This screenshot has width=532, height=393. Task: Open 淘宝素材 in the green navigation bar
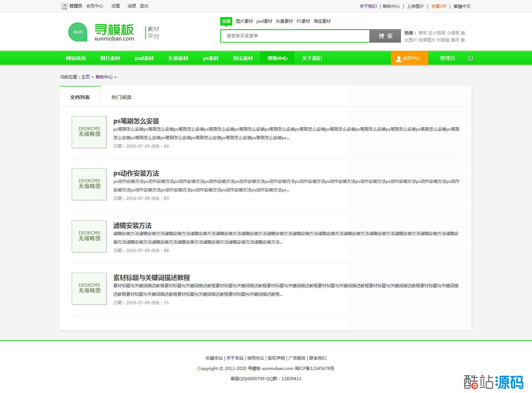coord(243,58)
